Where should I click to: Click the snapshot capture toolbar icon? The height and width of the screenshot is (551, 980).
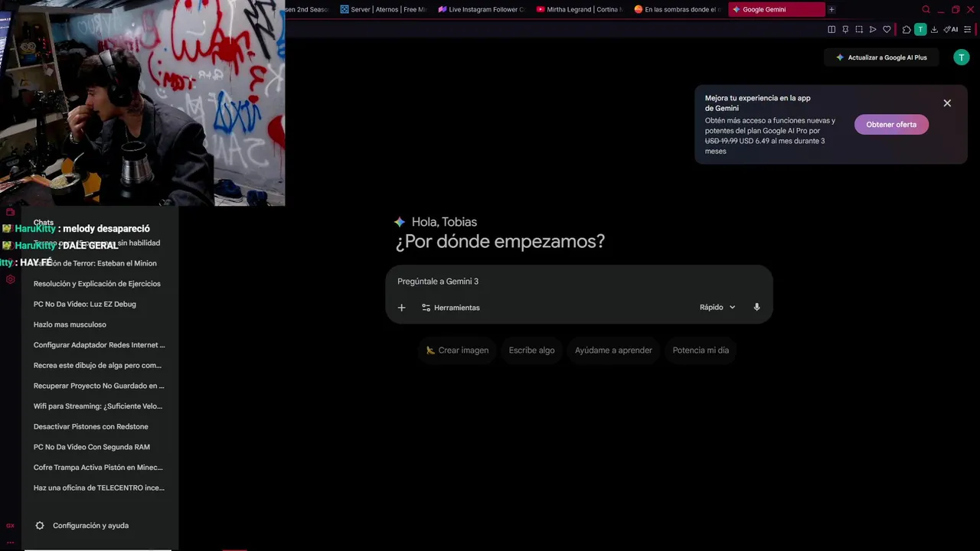pos(859,30)
